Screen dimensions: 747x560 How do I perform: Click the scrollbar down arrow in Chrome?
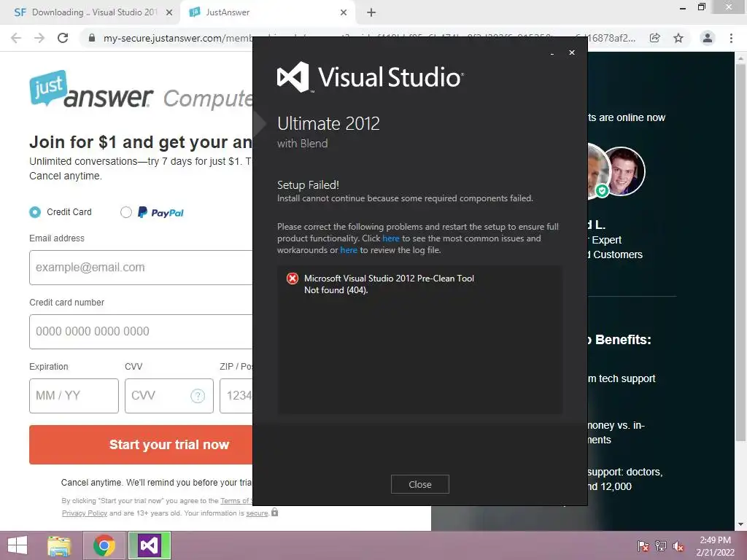740,524
